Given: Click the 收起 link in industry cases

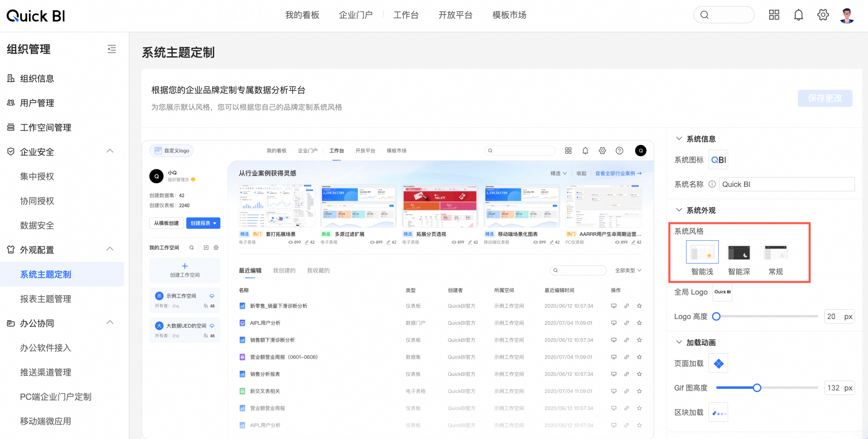Looking at the screenshot, I should pyautogui.click(x=581, y=173).
